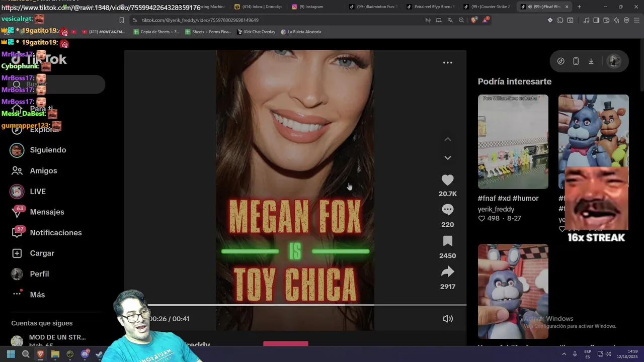This screenshot has width=644, height=362.
Task: Toggle the browser sidebar panel icon
Action: click(596, 20)
